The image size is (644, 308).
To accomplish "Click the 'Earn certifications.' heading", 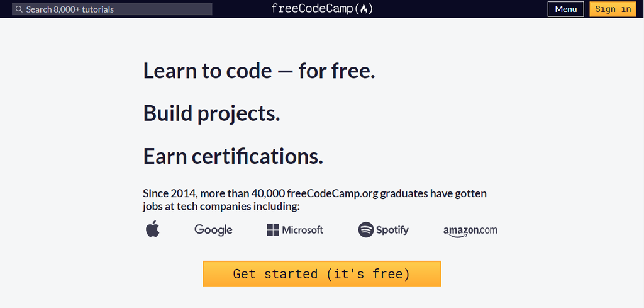I will pyautogui.click(x=233, y=156).
